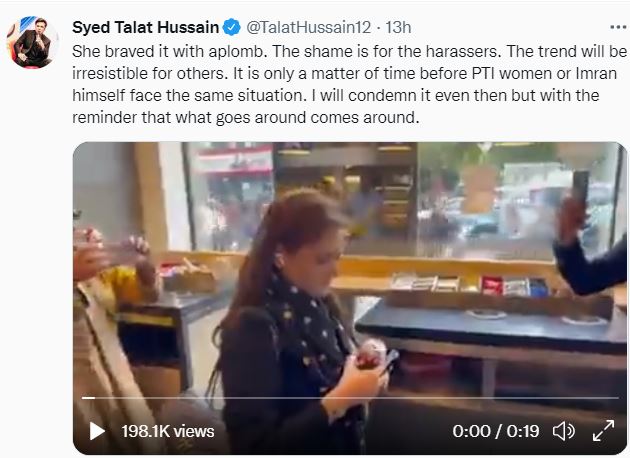630x458 pixels.
Task: Click the blue verified badge
Action: (232, 27)
